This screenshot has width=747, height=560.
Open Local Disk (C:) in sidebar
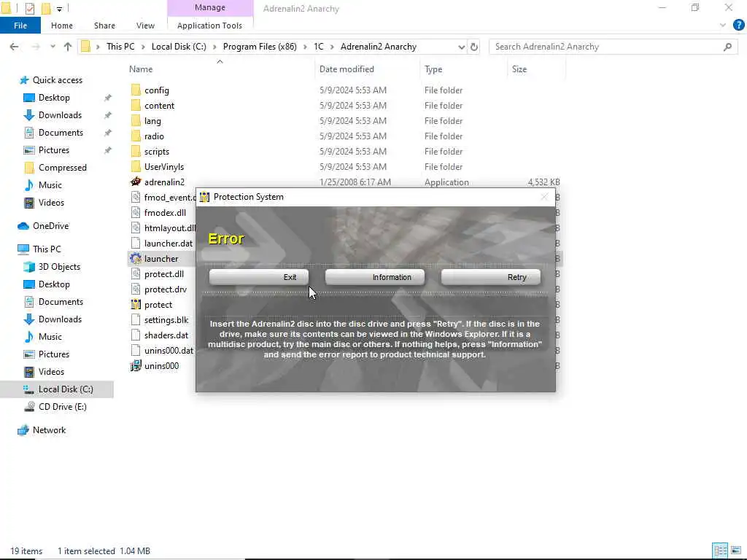point(66,389)
